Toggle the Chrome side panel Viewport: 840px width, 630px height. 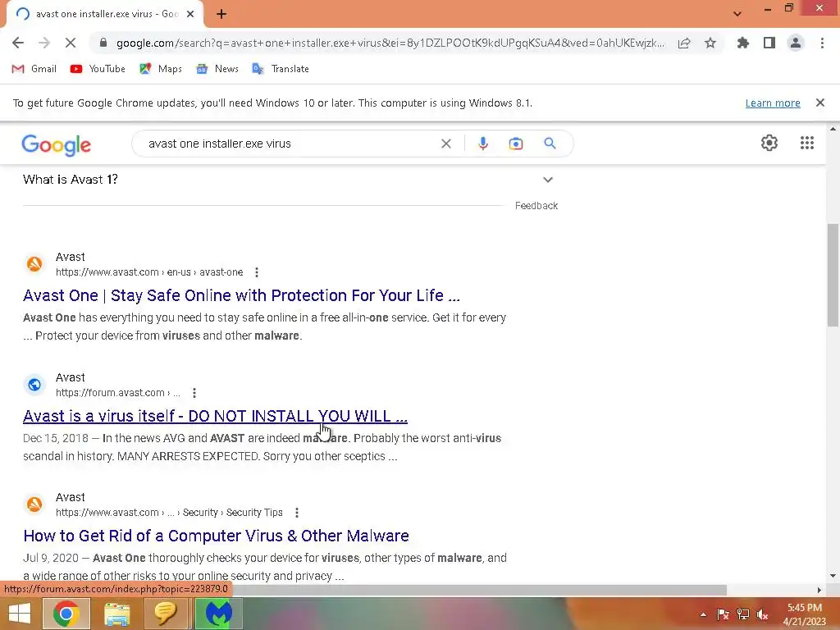(x=769, y=43)
